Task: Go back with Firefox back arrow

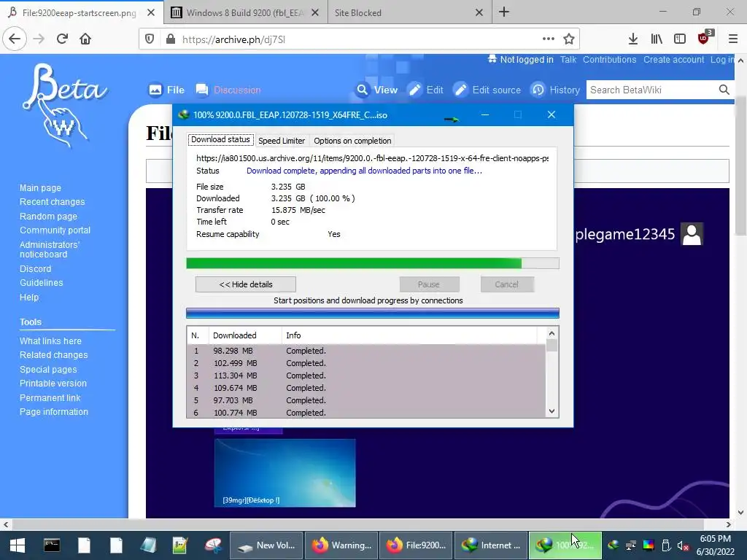Action: coord(15,39)
